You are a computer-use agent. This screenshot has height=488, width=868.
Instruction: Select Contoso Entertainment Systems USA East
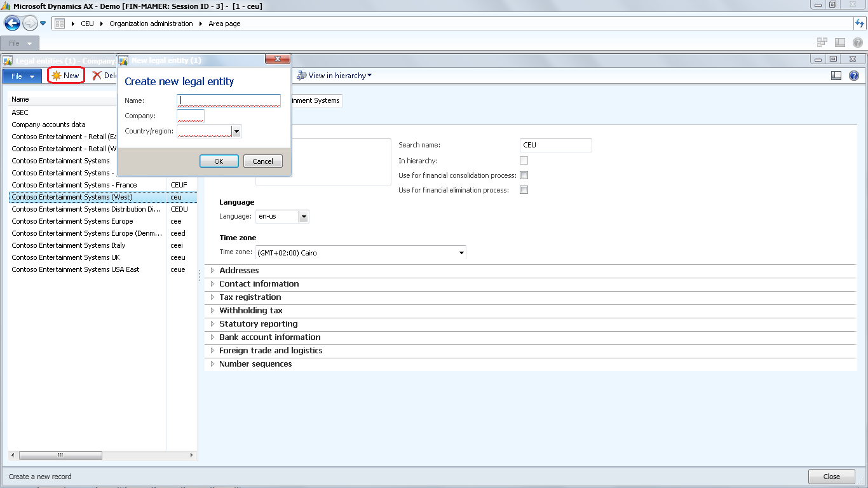pyautogui.click(x=103, y=269)
